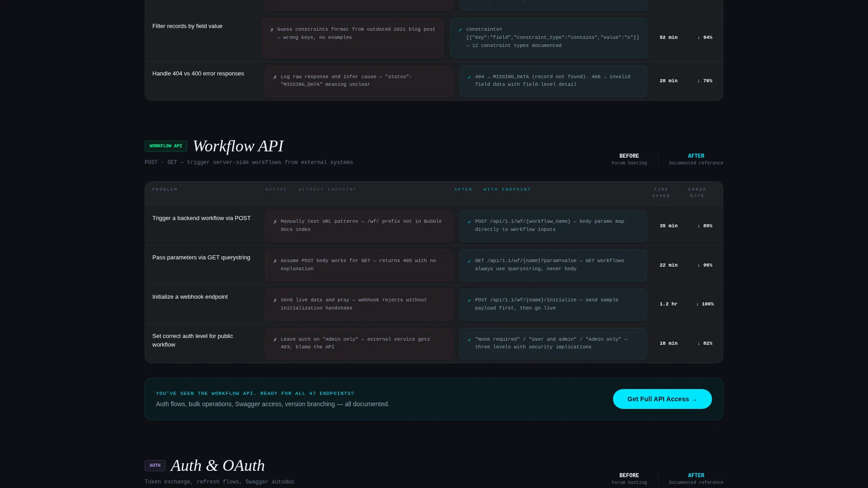Image resolution: width=868 pixels, height=488 pixels.
Task: Click the '↓ 82%' error rate value
Action: 705,343
